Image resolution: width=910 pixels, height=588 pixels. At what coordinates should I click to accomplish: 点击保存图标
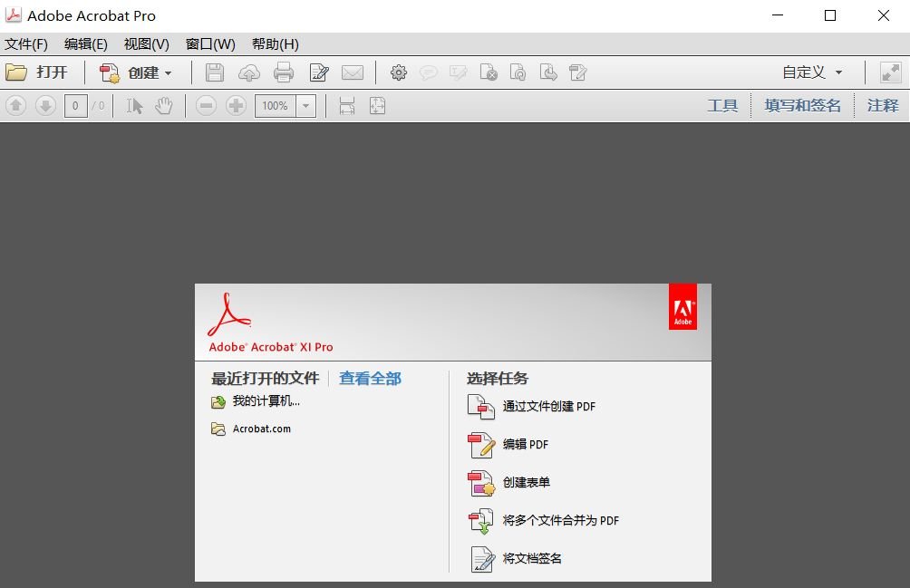[x=214, y=72]
